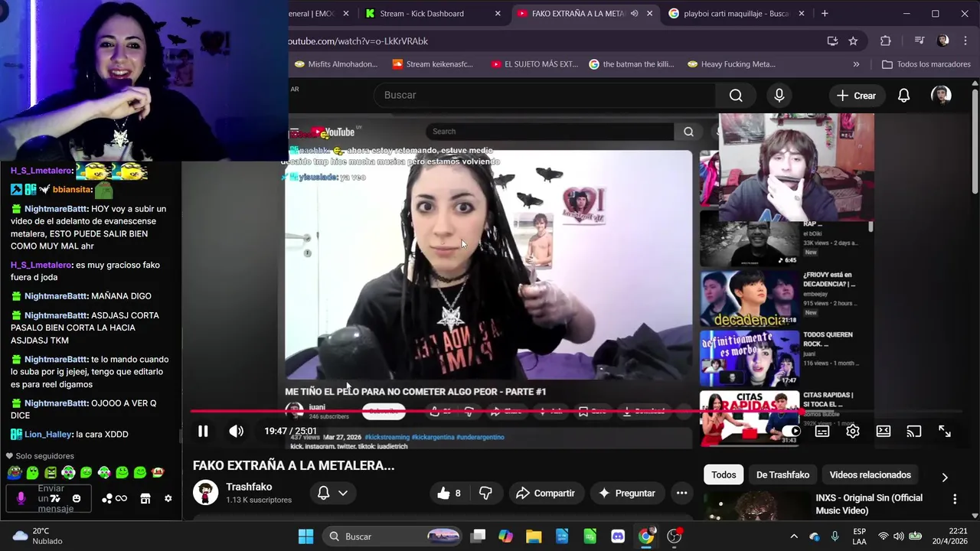The height and width of the screenshot is (551, 980).
Task: Click the Crear button
Action: 856,96
